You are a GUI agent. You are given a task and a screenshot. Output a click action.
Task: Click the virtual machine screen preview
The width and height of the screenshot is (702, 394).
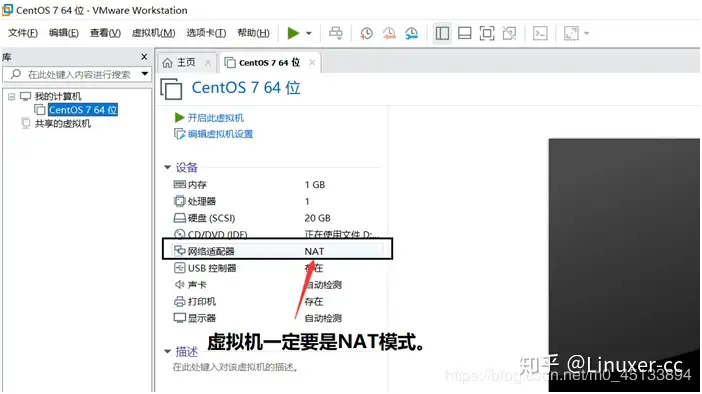tap(624, 265)
